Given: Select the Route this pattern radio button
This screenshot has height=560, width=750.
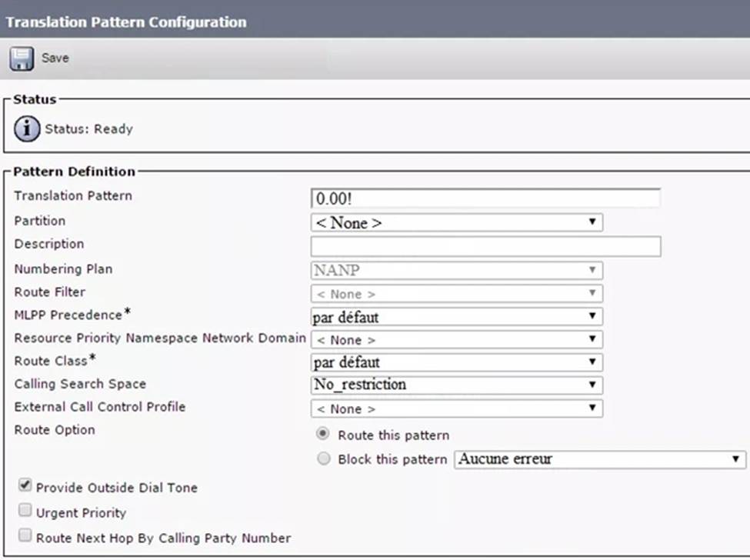Looking at the screenshot, I should pos(323,435).
